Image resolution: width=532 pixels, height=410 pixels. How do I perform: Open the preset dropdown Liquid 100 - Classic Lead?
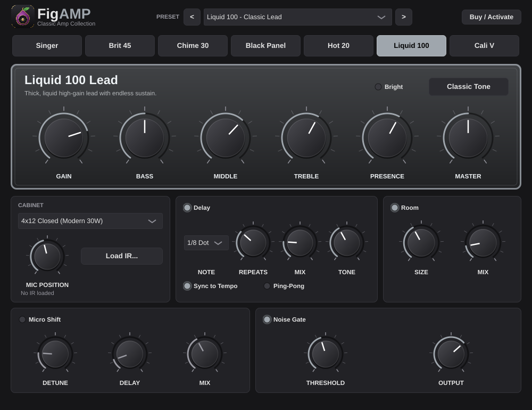point(297,17)
